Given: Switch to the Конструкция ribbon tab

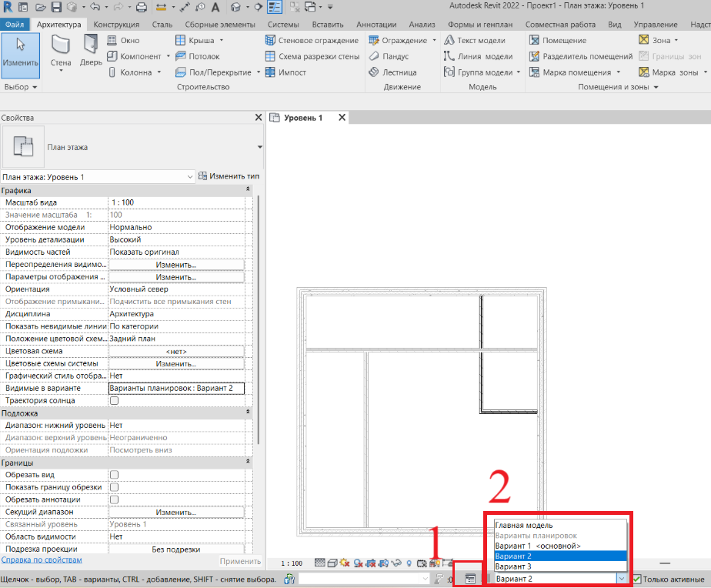Looking at the screenshot, I should click(116, 25).
